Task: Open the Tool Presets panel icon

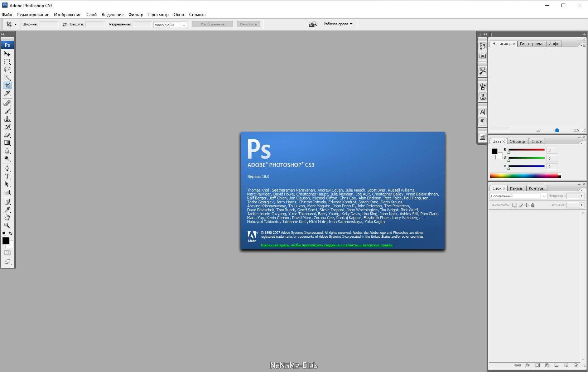Action: coord(482,71)
